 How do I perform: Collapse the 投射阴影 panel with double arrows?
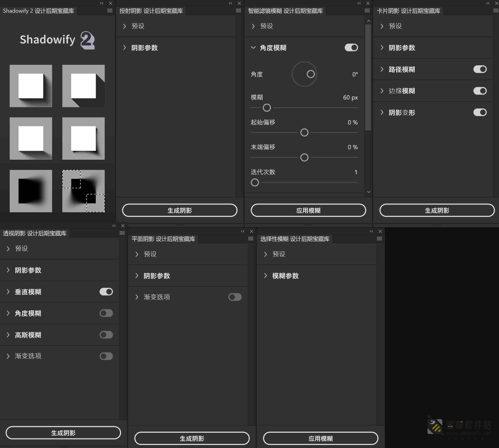pos(231,3)
